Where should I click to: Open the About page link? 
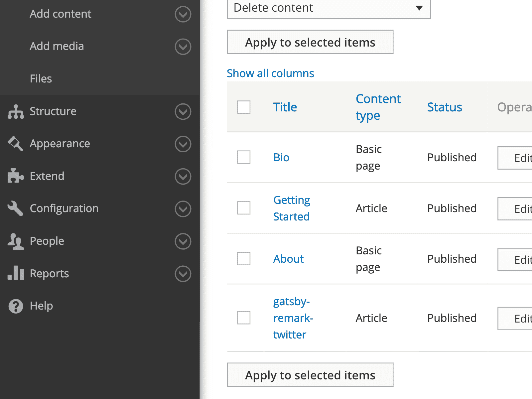click(288, 259)
